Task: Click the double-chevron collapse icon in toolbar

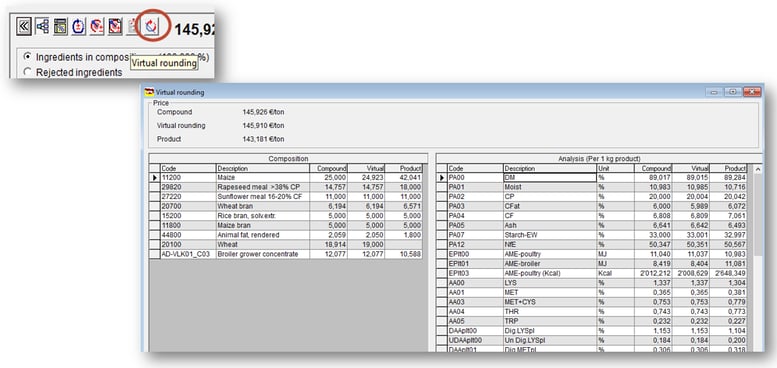Action: click(x=24, y=26)
